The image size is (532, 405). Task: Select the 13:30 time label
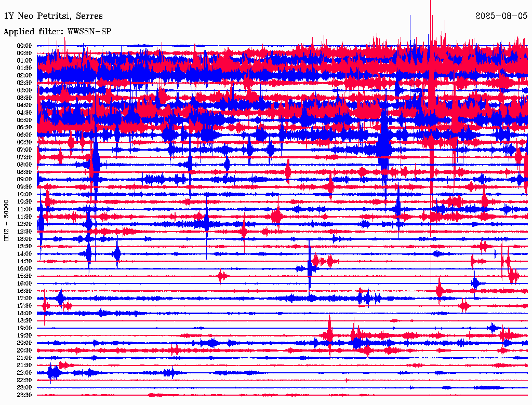tap(24, 246)
